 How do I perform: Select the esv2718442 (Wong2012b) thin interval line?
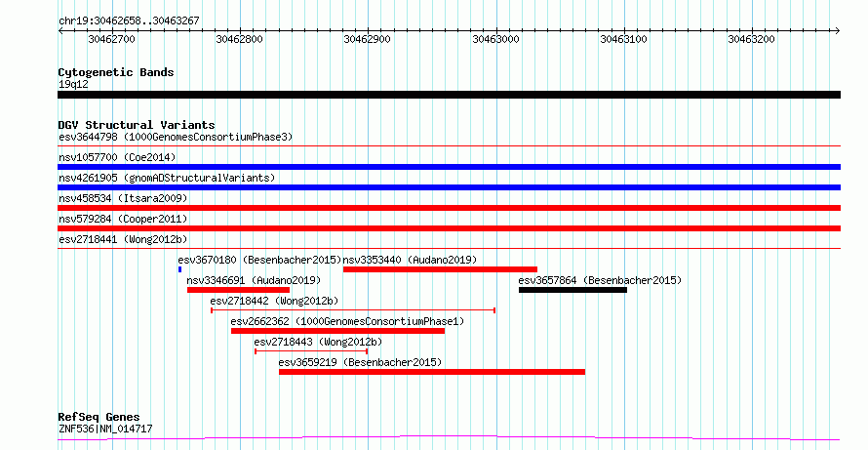[x=353, y=310]
